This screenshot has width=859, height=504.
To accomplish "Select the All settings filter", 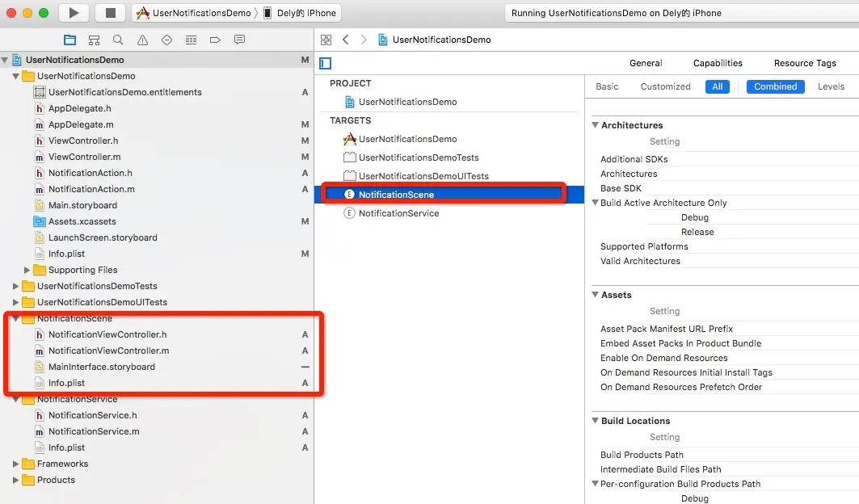I will [x=717, y=86].
